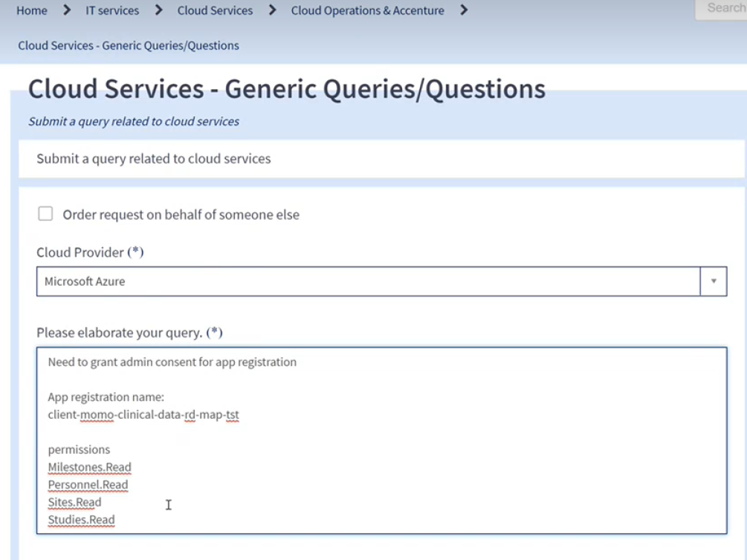The image size is (747, 560).
Task: Click the Cloud Services - Generic Queries/Questions heading
Action: tap(287, 89)
